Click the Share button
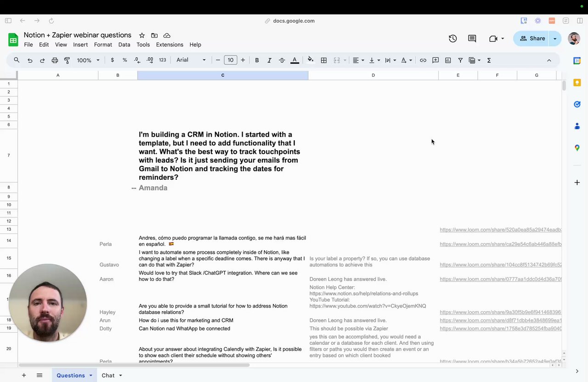588x382 pixels. click(x=532, y=39)
